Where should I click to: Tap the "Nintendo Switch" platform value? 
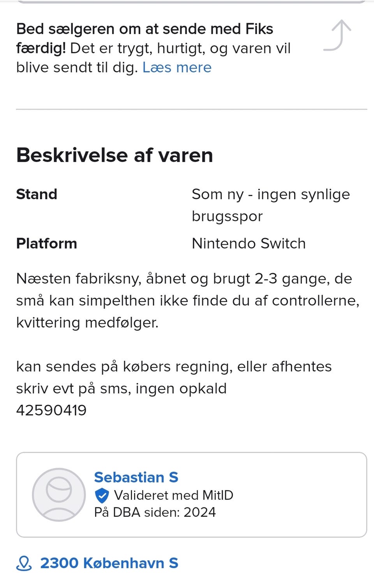(x=249, y=244)
